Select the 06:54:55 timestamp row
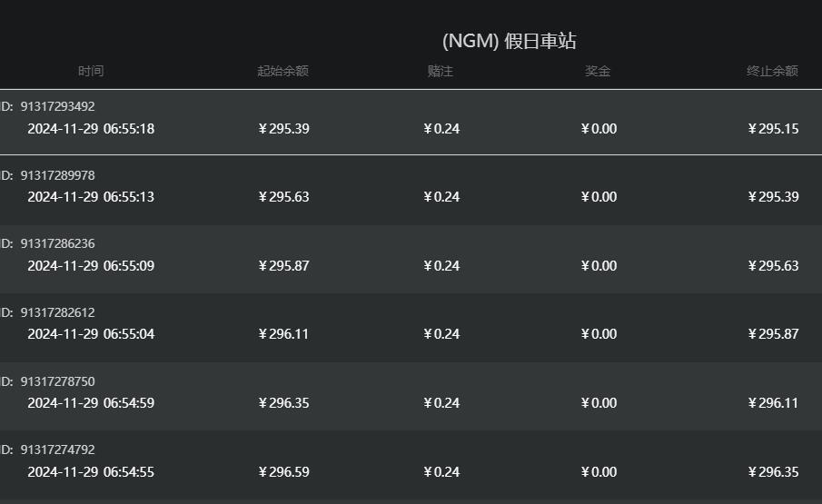The height and width of the screenshot is (504, 822). click(x=91, y=472)
